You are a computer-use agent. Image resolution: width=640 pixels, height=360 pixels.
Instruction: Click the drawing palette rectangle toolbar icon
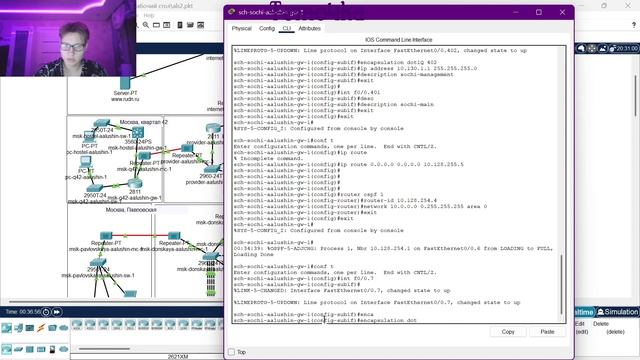[156, 25]
